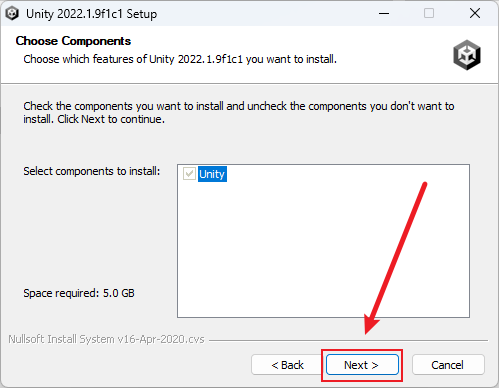
Task: Minimize the Unity Setup window
Action: click(x=384, y=14)
